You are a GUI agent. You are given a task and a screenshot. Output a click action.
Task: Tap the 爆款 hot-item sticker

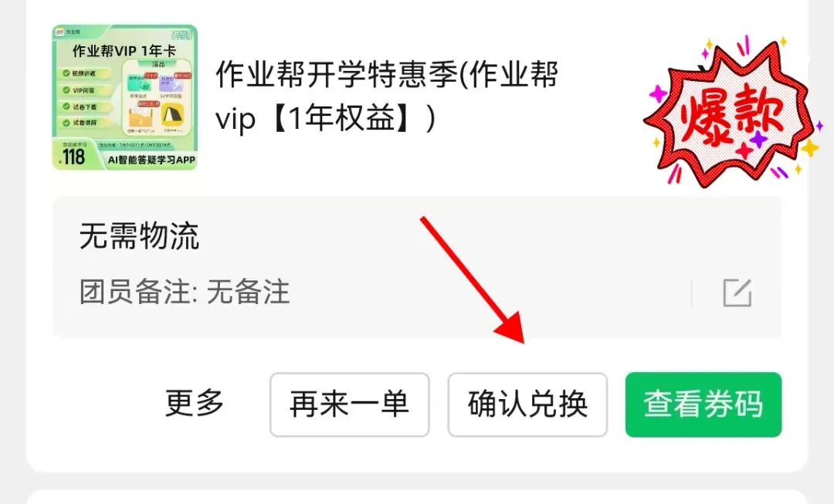point(730,113)
